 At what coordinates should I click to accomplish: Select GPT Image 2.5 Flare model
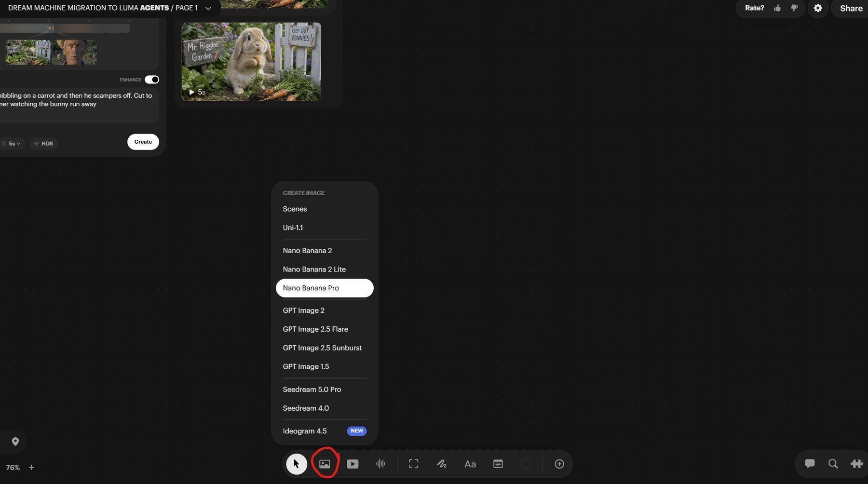(x=324, y=329)
